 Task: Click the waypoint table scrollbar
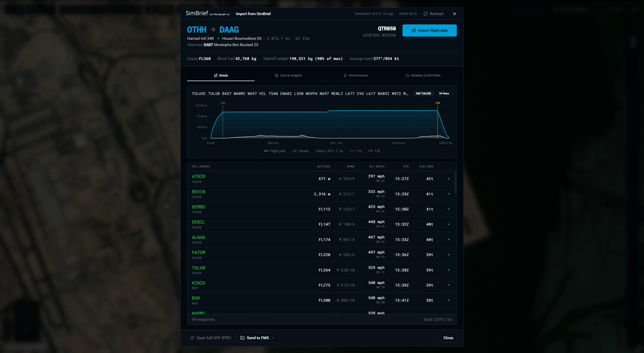[456, 183]
